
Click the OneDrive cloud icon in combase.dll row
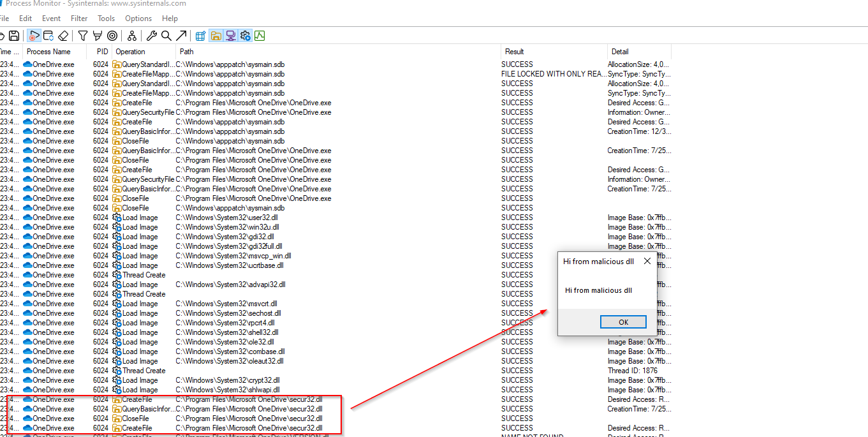point(27,352)
